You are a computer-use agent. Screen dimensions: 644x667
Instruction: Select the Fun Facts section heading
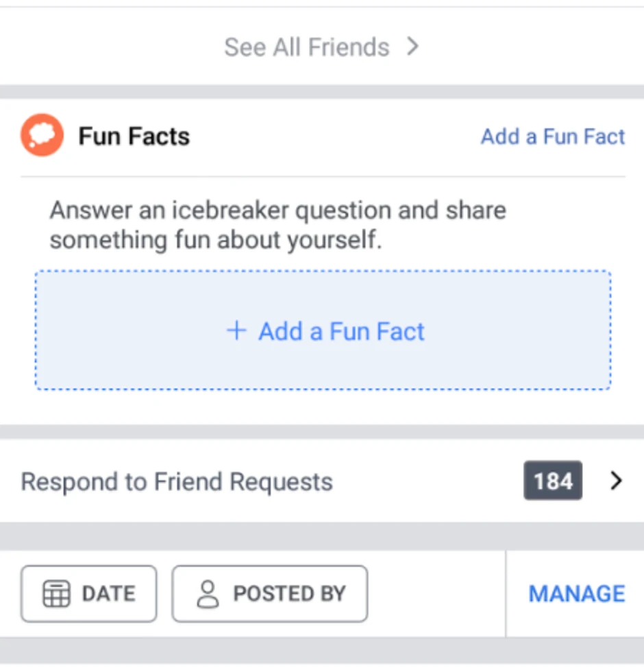point(134,136)
